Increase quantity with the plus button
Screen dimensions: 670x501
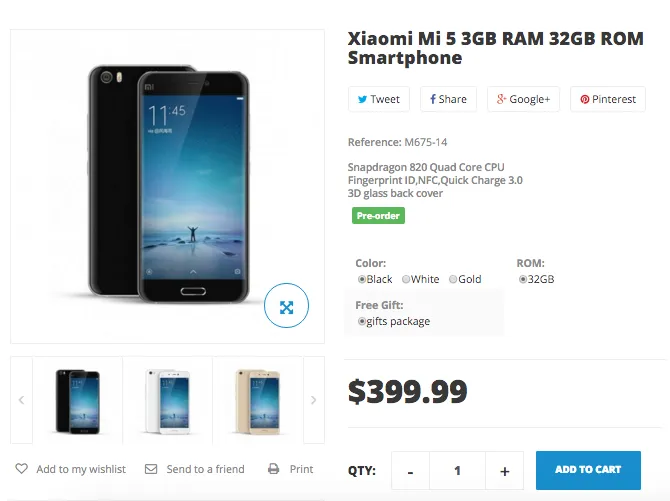504,470
